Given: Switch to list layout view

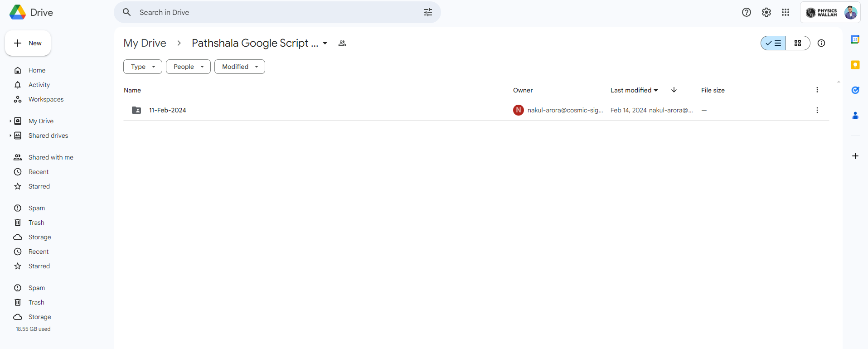Looking at the screenshot, I should tap(773, 43).
